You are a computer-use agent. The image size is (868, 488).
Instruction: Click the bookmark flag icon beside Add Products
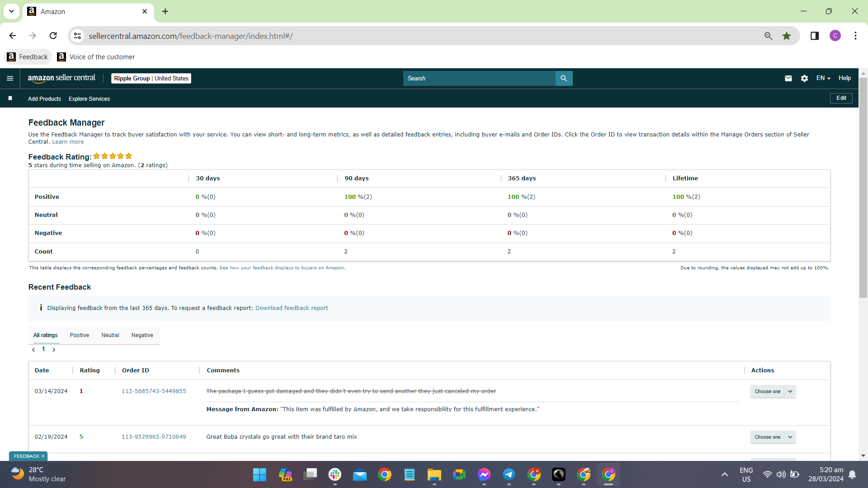(10, 99)
